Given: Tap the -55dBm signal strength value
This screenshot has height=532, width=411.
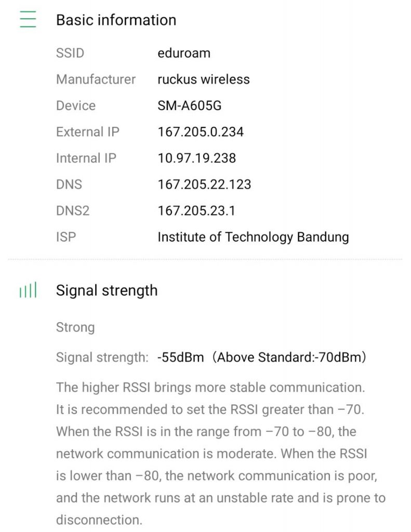Looking at the screenshot, I should [181, 357].
